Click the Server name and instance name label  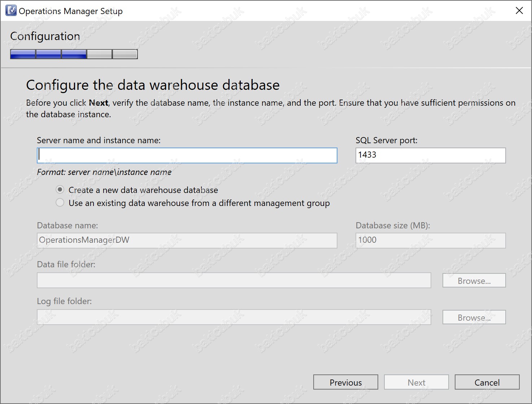click(99, 140)
